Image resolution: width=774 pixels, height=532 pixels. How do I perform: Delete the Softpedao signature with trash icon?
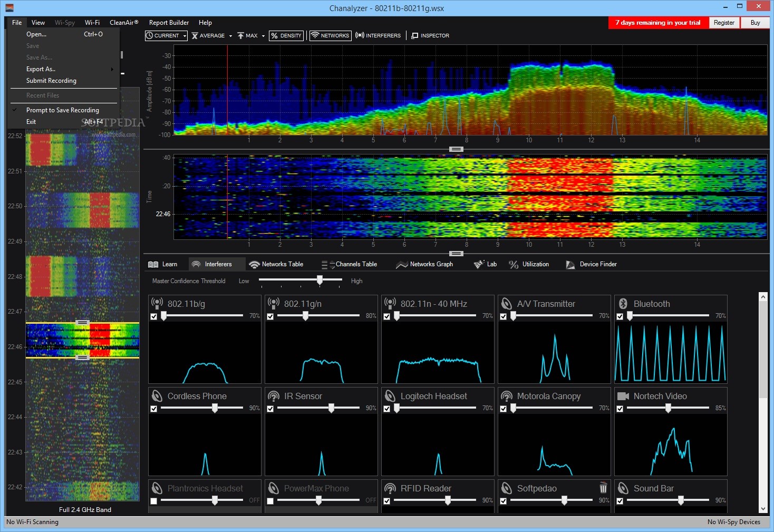tap(603, 488)
